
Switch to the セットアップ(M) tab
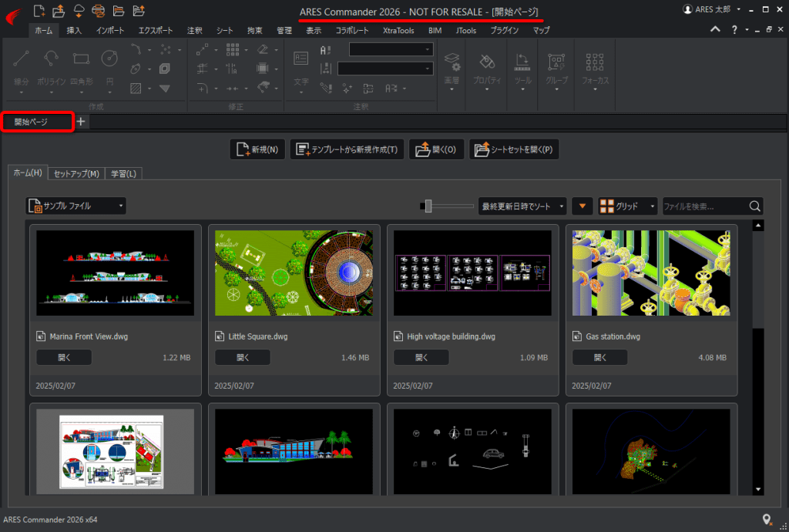tap(76, 173)
